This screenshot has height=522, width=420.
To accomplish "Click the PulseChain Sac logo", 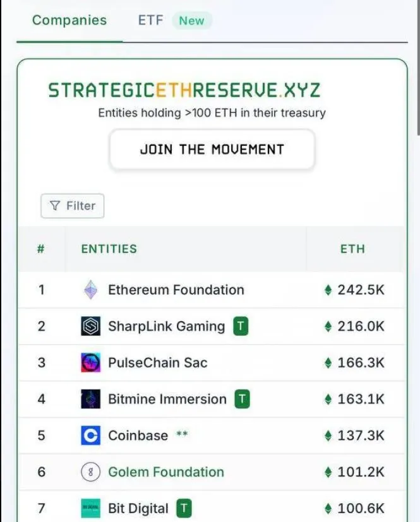I will pyautogui.click(x=90, y=363).
